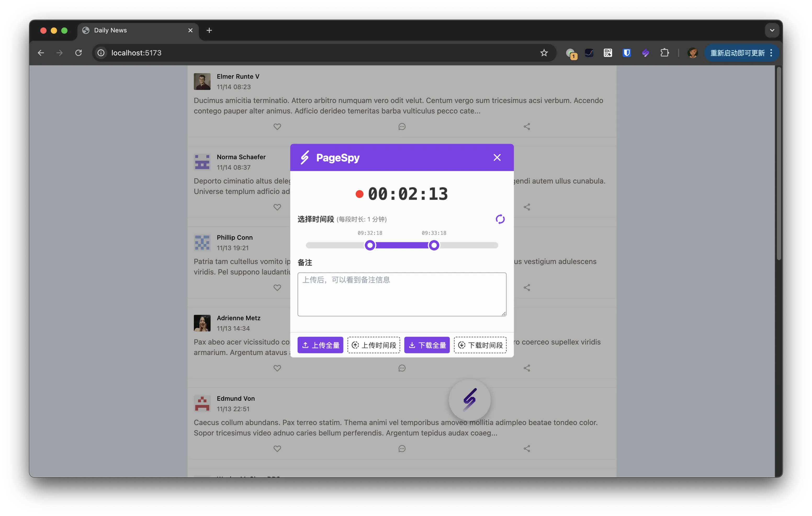Open the Chrome three-dot menu

coord(771,53)
